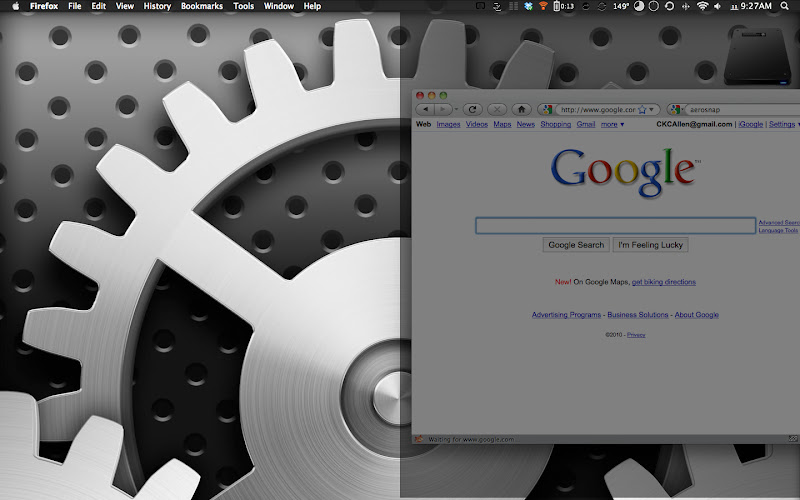Screen dimensions: 800x500
Task: Open the Dropbox menu bar icon
Action: [x=529, y=6]
